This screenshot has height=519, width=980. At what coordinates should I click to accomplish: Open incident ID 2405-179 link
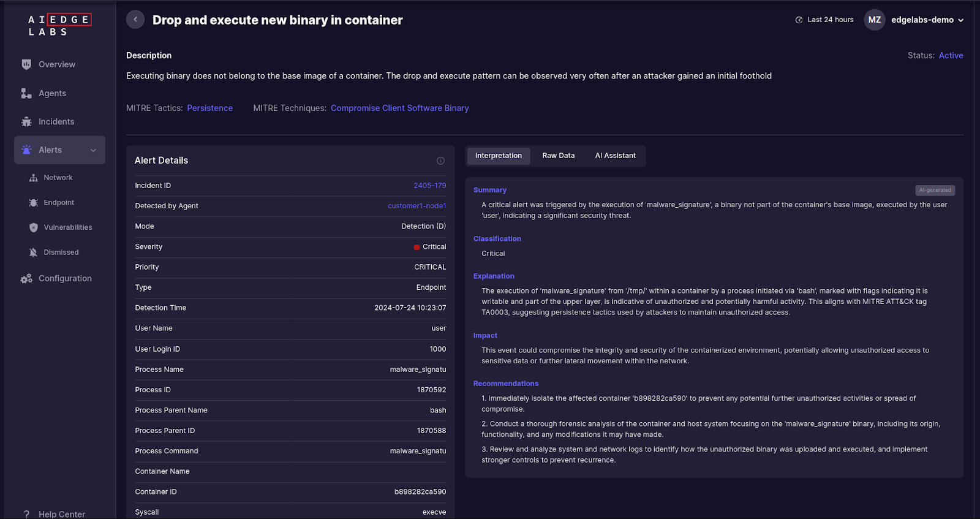coord(429,186)
